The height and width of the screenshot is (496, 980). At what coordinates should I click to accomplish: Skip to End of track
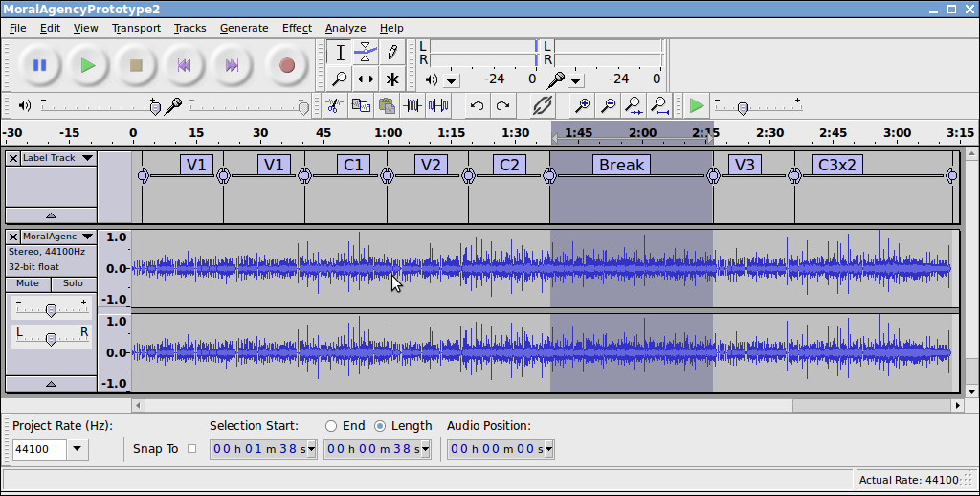click(x=232, y=65)
